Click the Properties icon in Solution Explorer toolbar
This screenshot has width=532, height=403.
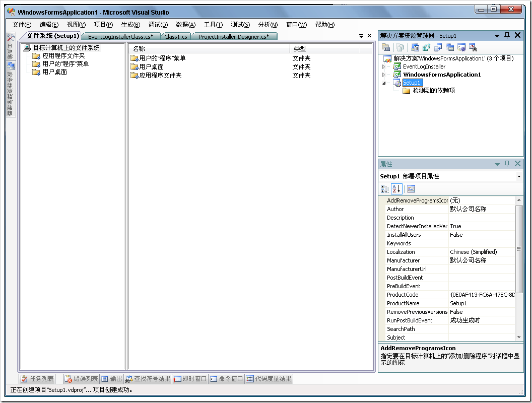(x=386, y=47)
